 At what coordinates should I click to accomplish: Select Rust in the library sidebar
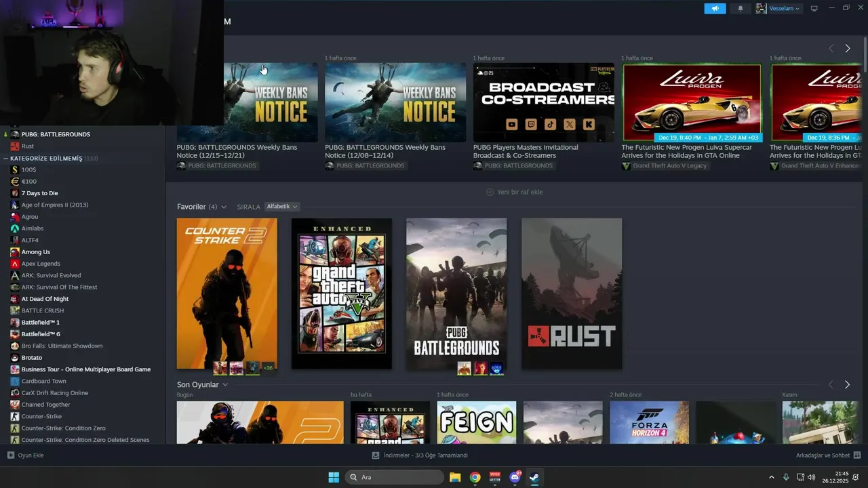(x=28, y=146)
